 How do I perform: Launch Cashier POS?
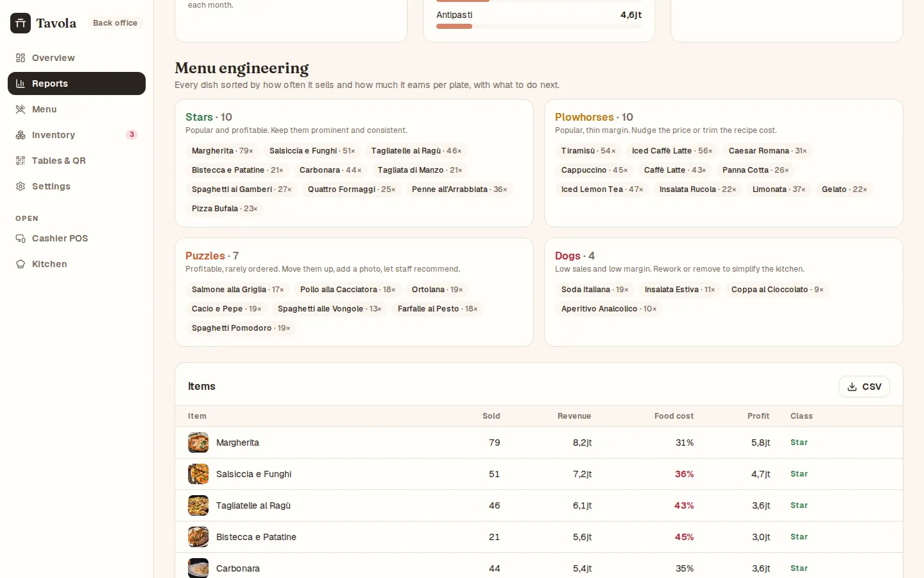76,238
